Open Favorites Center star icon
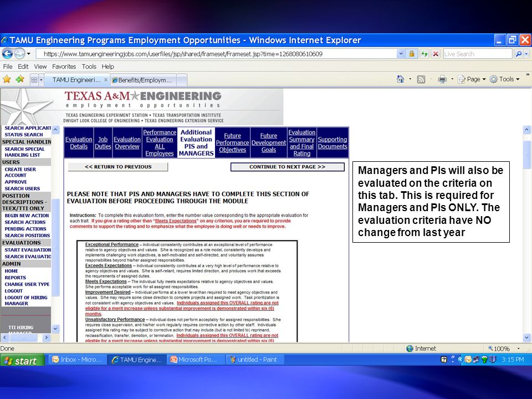The height and width of the screenshot is (399, 532). pyautogui.click(x=7, y=79)
